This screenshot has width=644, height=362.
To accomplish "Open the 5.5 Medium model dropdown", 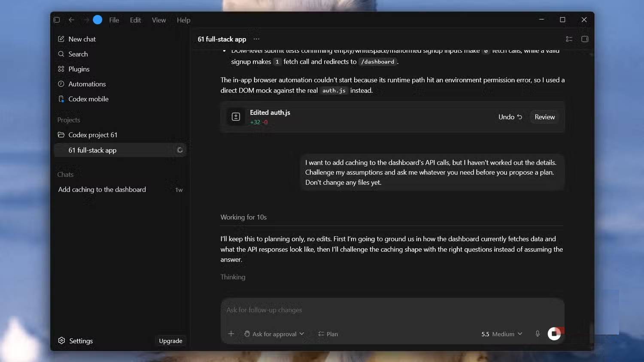I will pos(502,334).
